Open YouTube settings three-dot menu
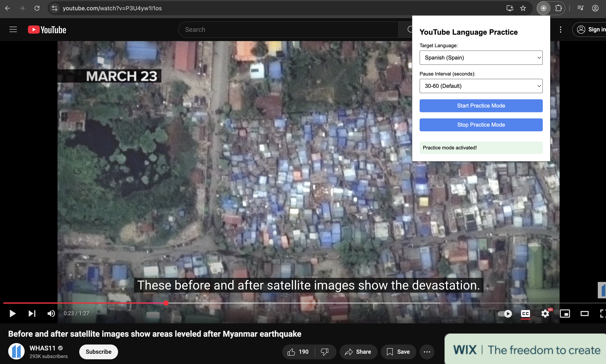Screen dimensions: 606x364 pyautogui.click(x=560, y=30)
